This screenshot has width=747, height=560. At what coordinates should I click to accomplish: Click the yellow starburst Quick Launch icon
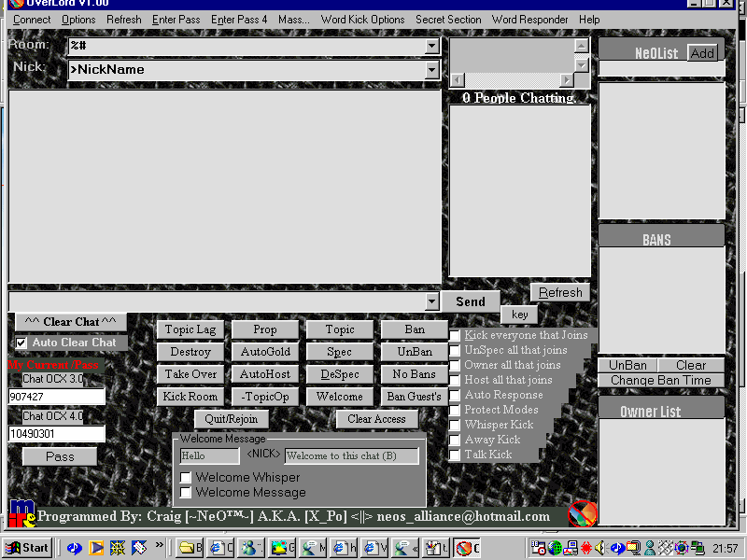[118, 548]
